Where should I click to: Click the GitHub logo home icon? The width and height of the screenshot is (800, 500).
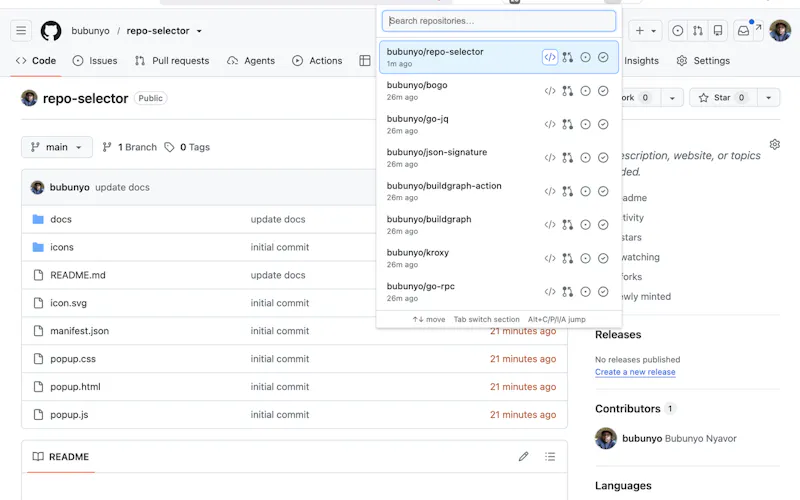click(51, 31)
